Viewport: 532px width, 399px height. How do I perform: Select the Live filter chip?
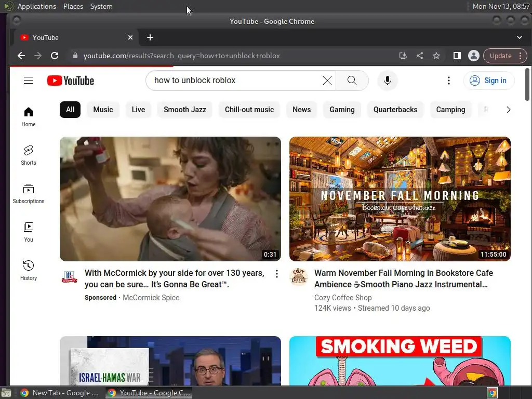point(138,110)
